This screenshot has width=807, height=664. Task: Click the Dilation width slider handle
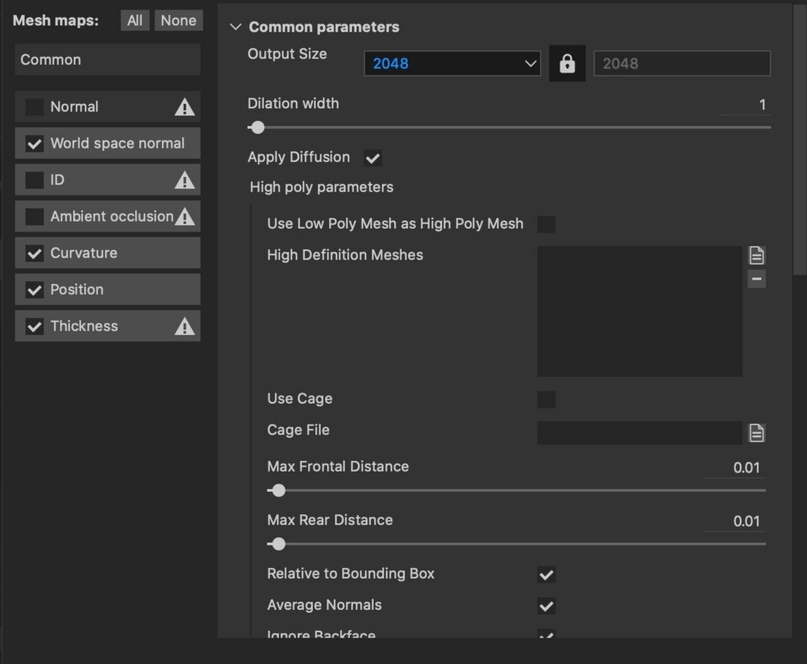[x=258, y=127]
